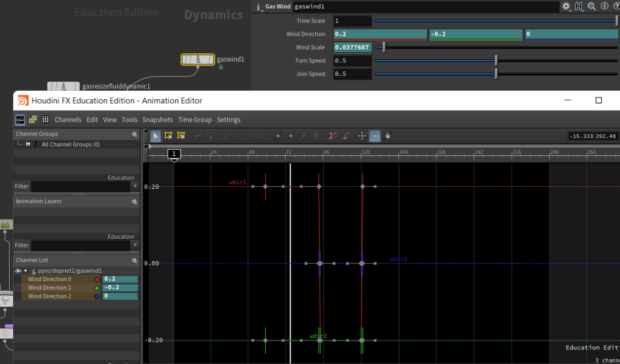Screen dimensions: 620x364
Task: Click the Turn Speed slider handle
Action: [x=496, y=61]
